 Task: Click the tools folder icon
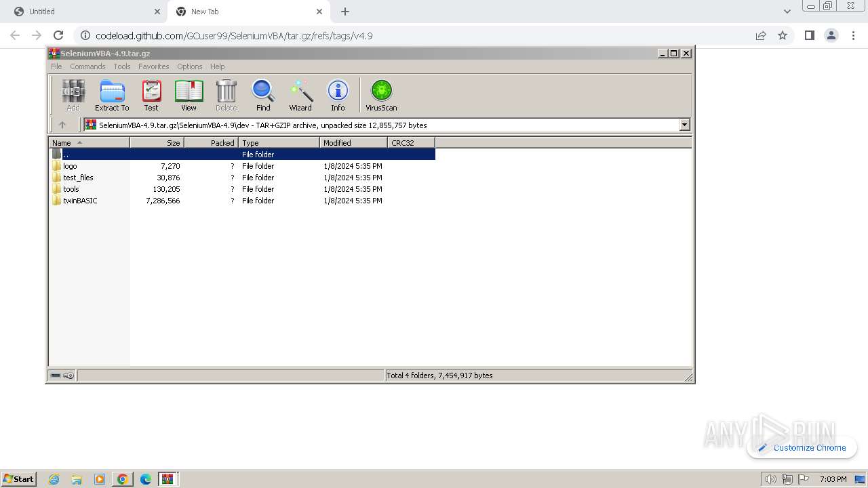tap(57, 189)
